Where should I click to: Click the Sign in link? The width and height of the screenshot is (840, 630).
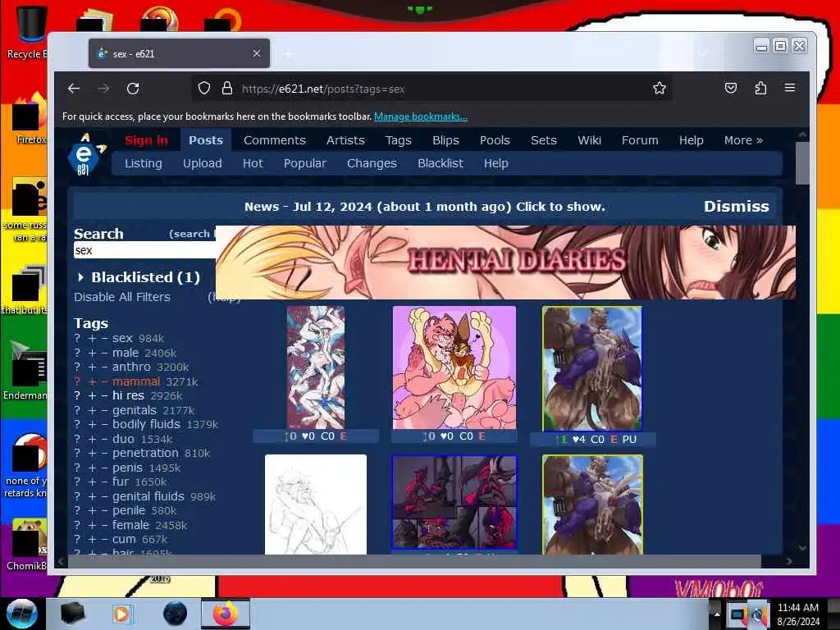146,140
